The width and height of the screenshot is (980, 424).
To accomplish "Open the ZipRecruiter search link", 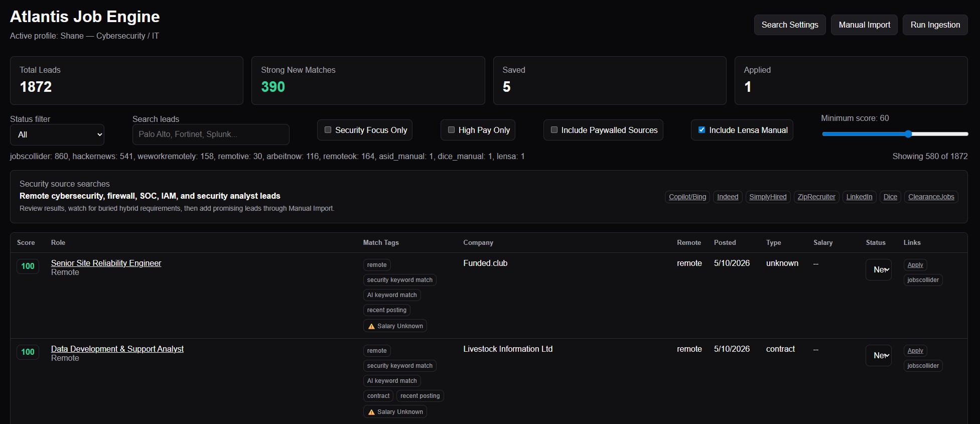I will coord(816,197).
